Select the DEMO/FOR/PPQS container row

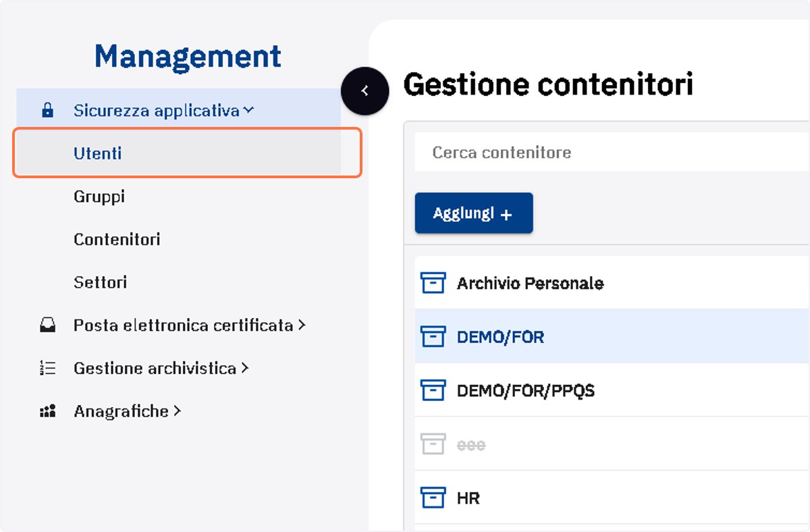tap(612, 390)
